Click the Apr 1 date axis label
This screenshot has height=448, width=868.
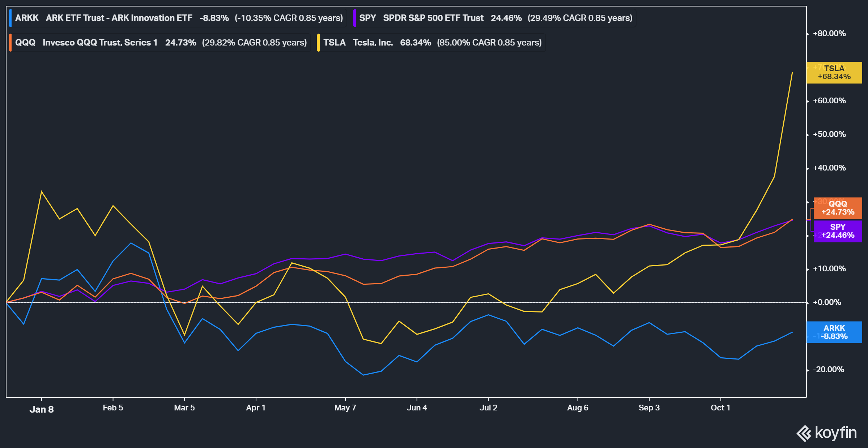256,408
